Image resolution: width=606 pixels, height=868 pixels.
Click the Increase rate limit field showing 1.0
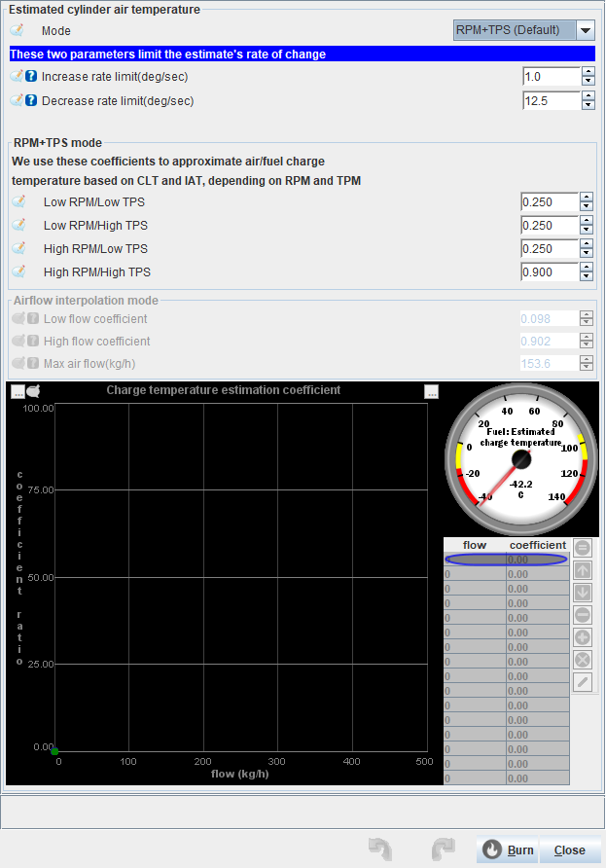coord(552,77)
